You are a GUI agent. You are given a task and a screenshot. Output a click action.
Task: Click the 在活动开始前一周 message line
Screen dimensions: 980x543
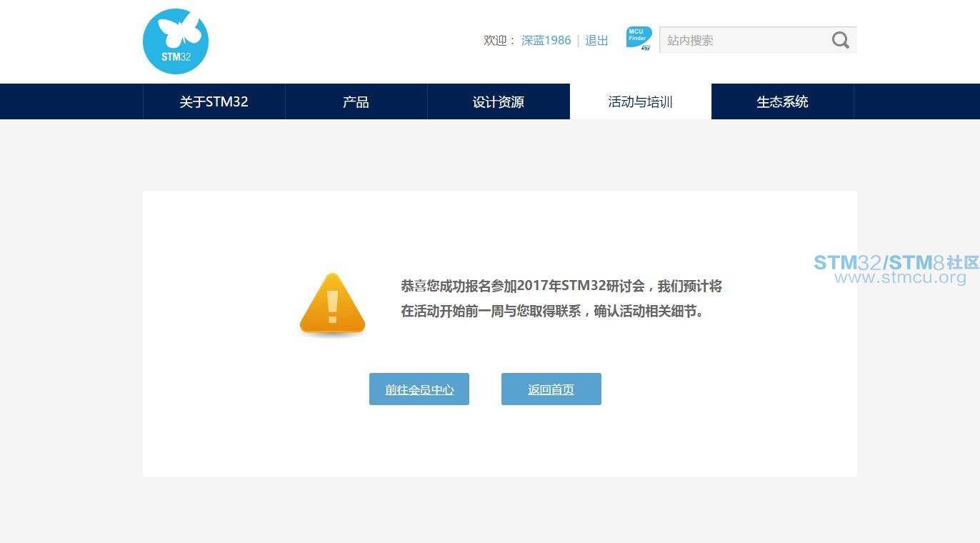pos(554,312)
